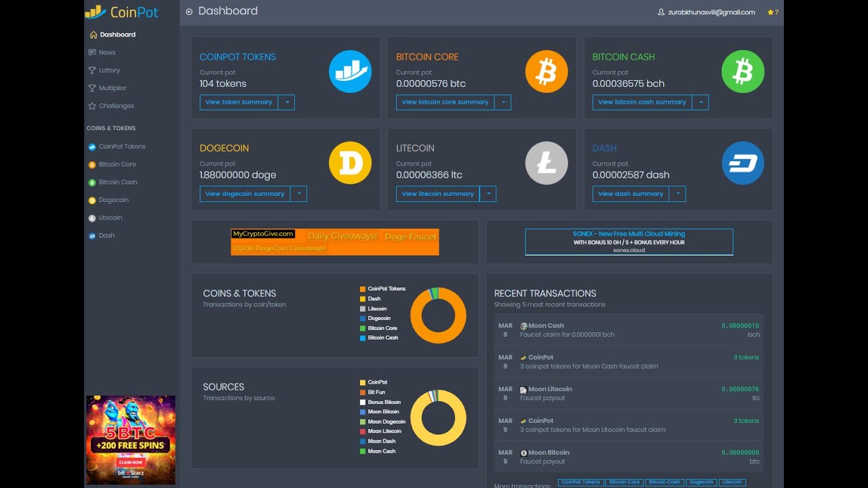Click the Bit Fun legend swatch in Sources
868x488 pixels.
[x=363, y=392]
